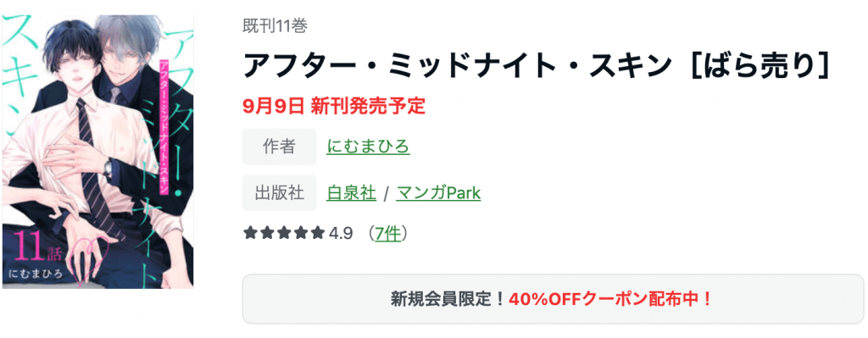Click the red 40%OFFクーポン配布中 text

click(x=610, y=299)
